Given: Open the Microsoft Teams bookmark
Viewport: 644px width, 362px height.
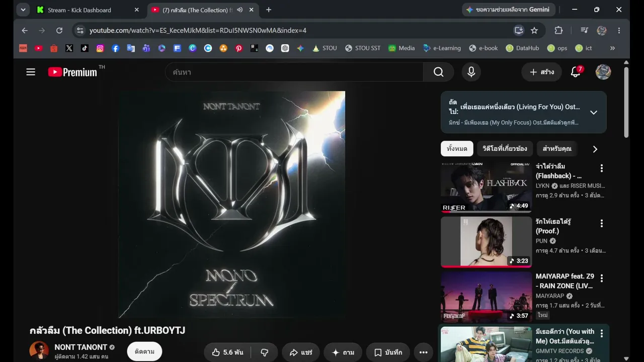Looking at the screenshot, I should (146, 48).
